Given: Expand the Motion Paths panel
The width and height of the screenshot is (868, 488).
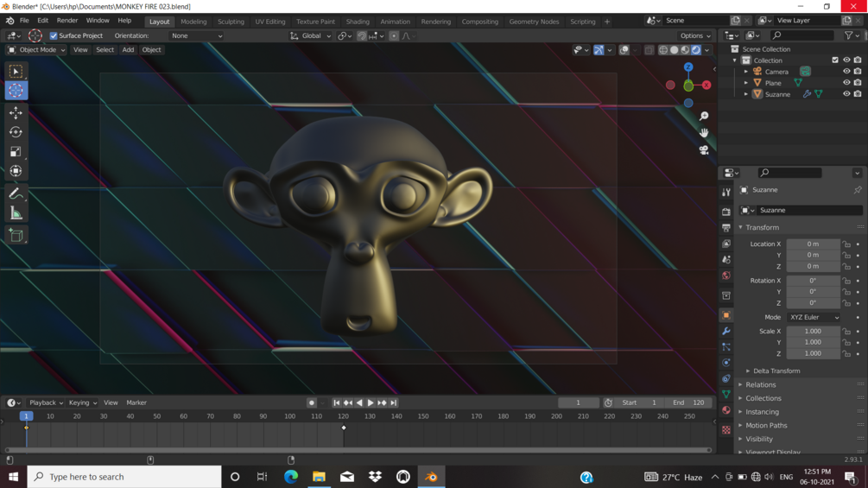Looking at the screenshot, I should click(765, 426).
